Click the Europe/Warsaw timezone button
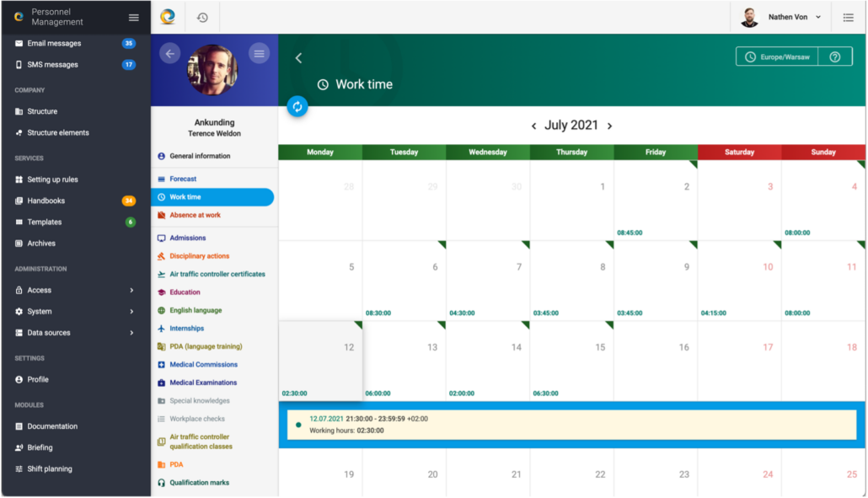The height and width of the screenshot is (498, 868). 777,57
